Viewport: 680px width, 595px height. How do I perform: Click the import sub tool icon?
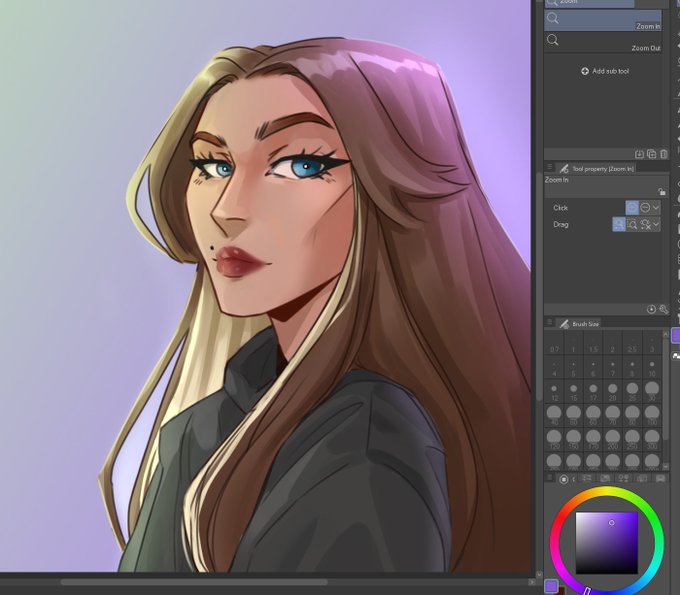[639, 154]
